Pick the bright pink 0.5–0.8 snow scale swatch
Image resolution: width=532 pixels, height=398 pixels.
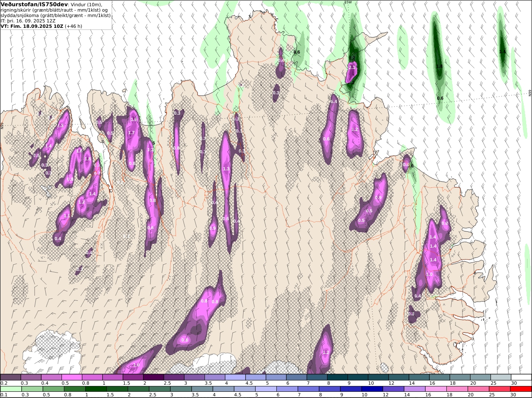72,377
